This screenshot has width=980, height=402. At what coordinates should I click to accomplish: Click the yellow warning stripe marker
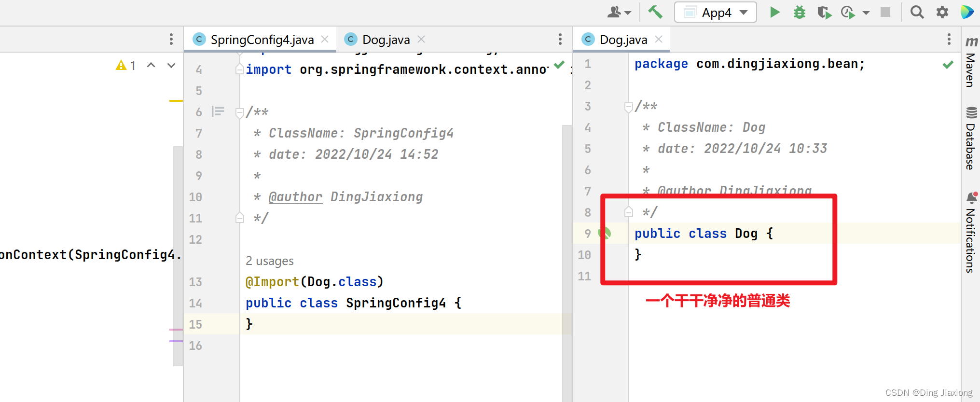176,101
